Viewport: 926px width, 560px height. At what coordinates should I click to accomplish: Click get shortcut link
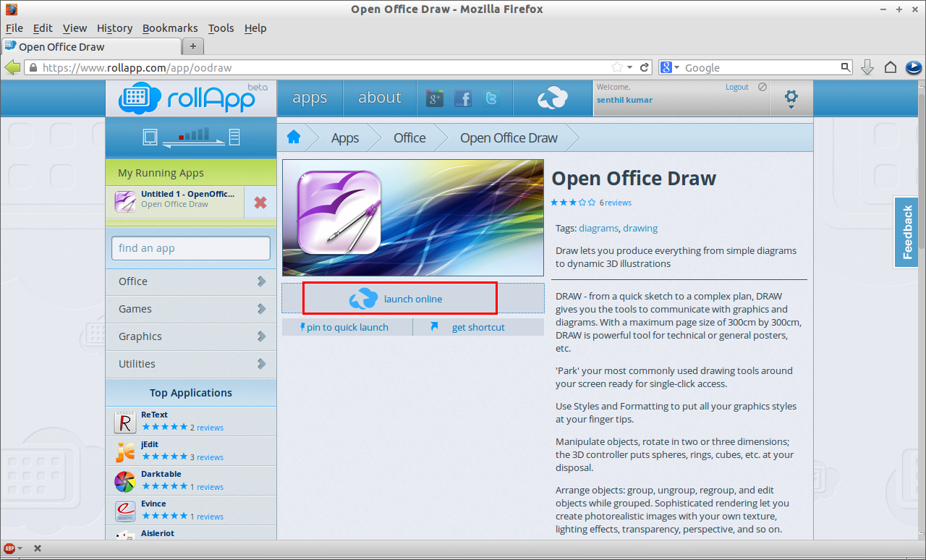click(478, 327)
